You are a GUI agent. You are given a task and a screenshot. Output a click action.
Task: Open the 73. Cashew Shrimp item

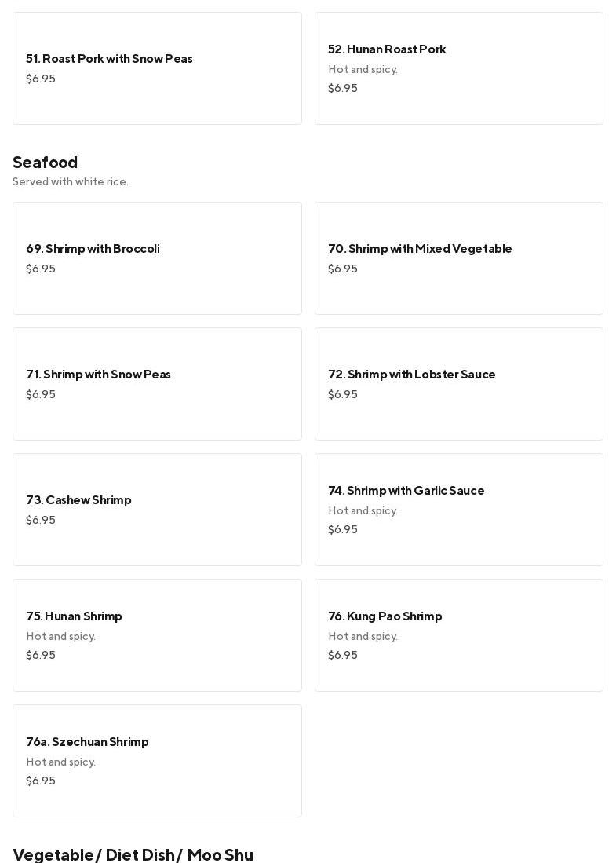[x=157, y=510]
